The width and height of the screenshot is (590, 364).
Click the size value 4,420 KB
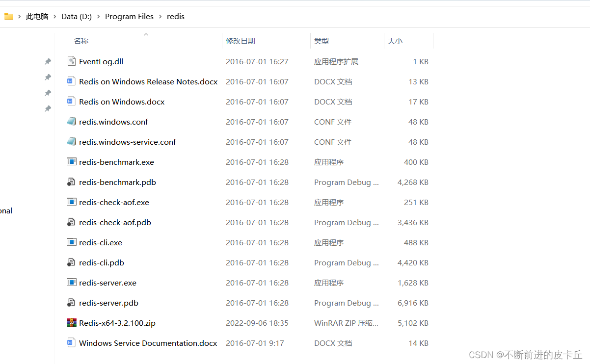[413, 262]
